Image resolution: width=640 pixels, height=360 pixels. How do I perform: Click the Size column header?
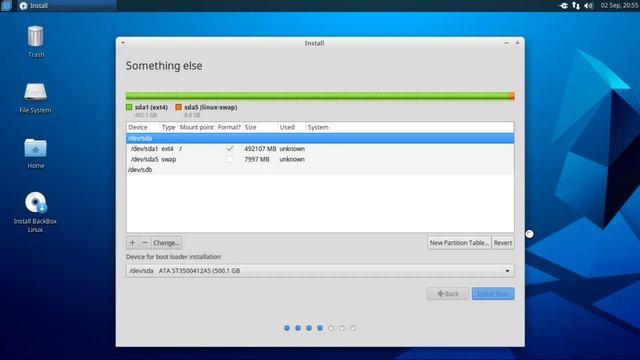point(260,127)
